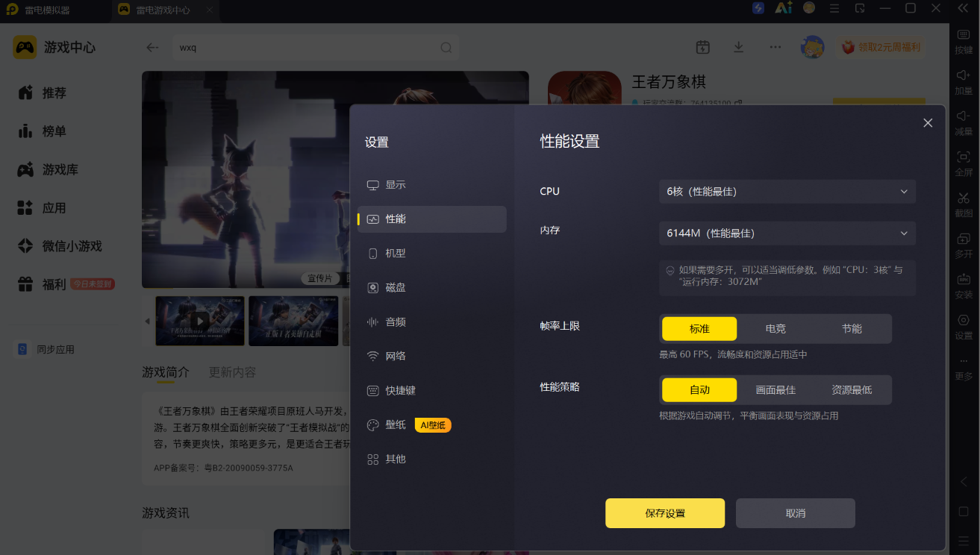Close the settings dialog with X

click(x=928, y=123)
